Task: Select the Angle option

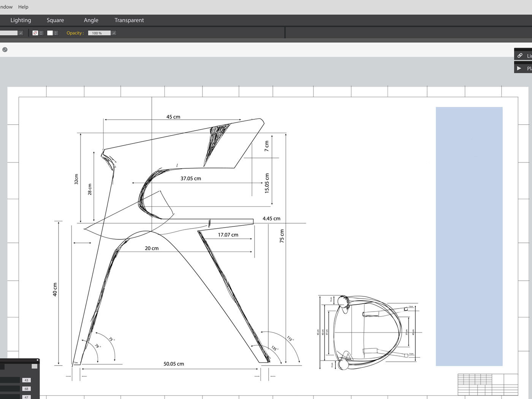Action: (91, 20)
